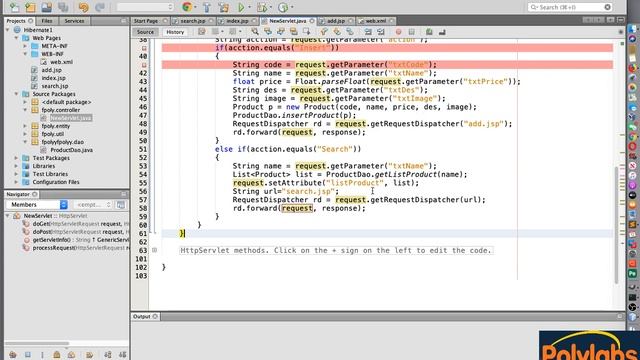Screen dimensions: 640x360
Task: Click the New Project toolbar icon
Action: (30, 7)
